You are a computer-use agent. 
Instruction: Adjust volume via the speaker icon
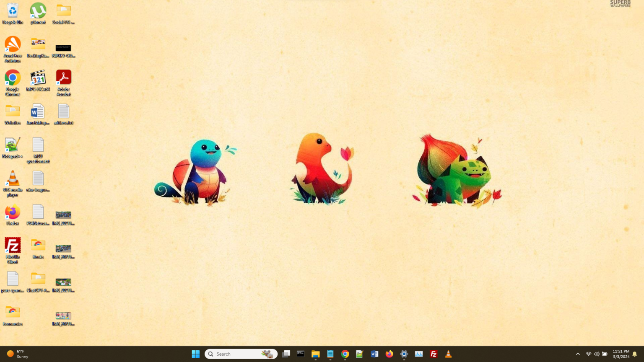596,354
